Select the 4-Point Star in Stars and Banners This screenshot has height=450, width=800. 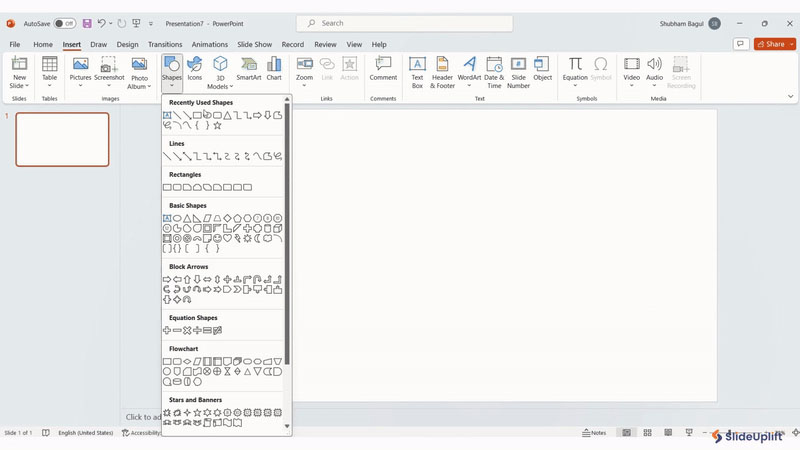click(x=187, y=412)
